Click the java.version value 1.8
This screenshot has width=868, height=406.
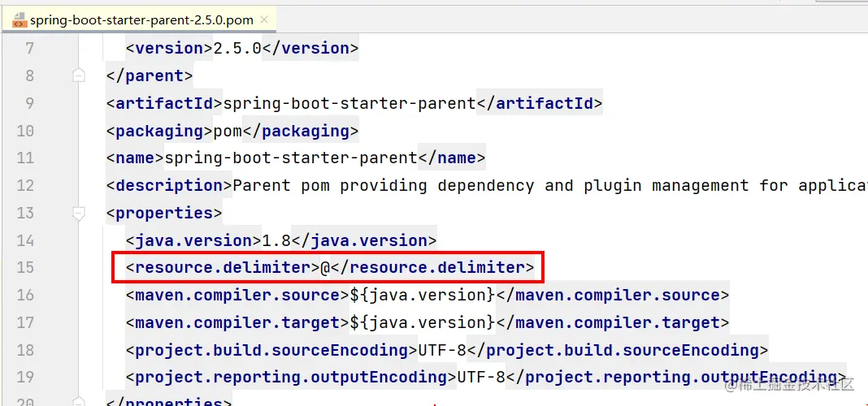click(276, 240)
